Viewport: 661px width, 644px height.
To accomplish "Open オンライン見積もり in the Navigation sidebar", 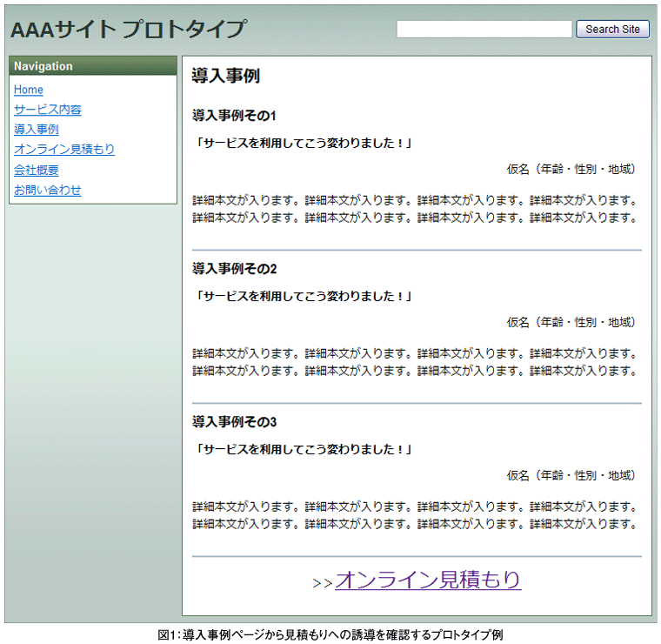I will (x=64, y=150).
